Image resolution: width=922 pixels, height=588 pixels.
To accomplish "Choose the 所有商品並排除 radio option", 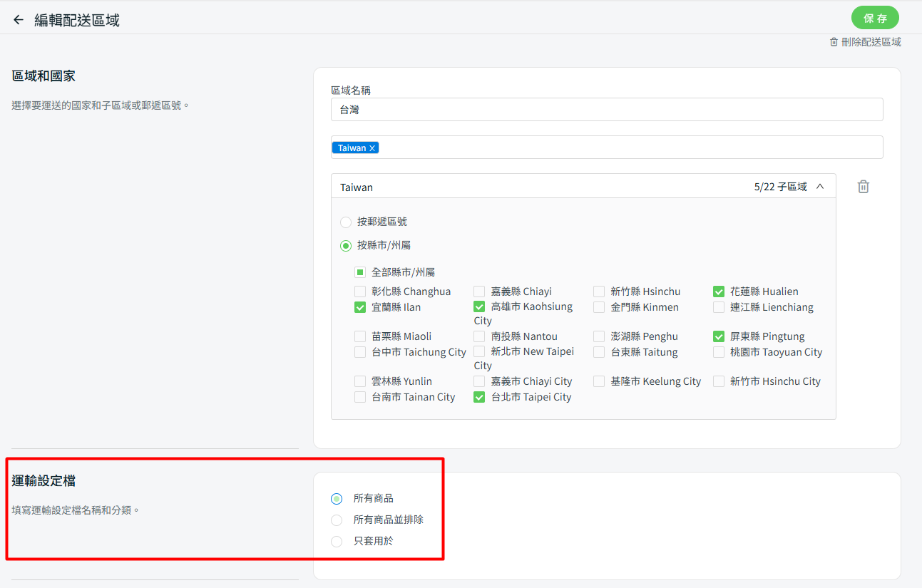I will coord(337,520).
